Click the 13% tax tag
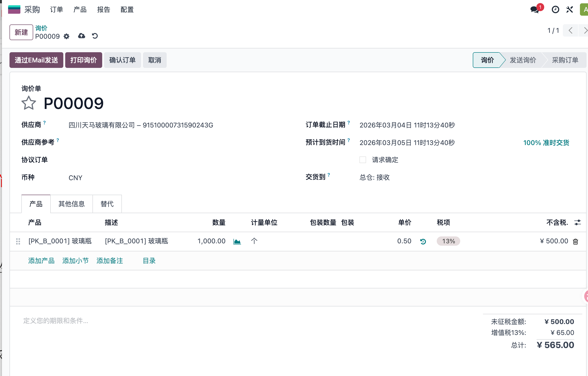 click(x=448, y=241)
